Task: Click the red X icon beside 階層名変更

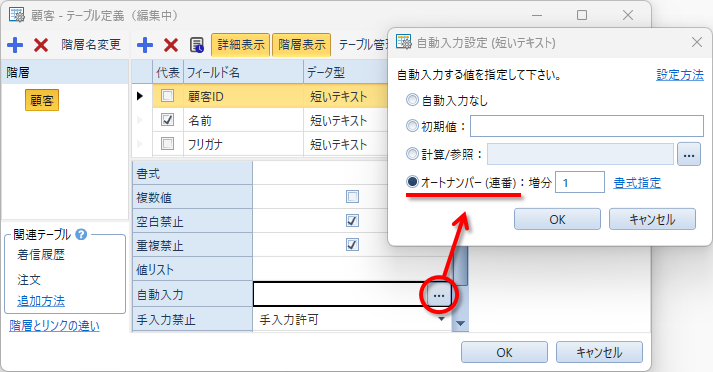Action: [41, 45]
